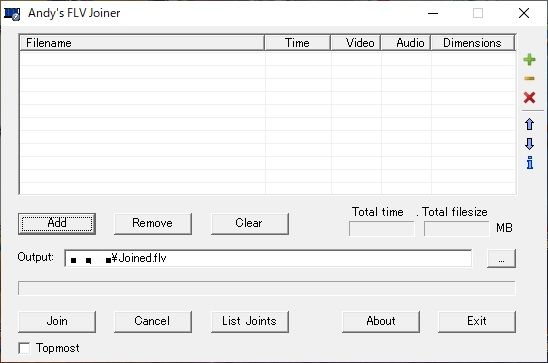Click the Dimensions column header
The image size is (548, 363).
click(473, 43)
